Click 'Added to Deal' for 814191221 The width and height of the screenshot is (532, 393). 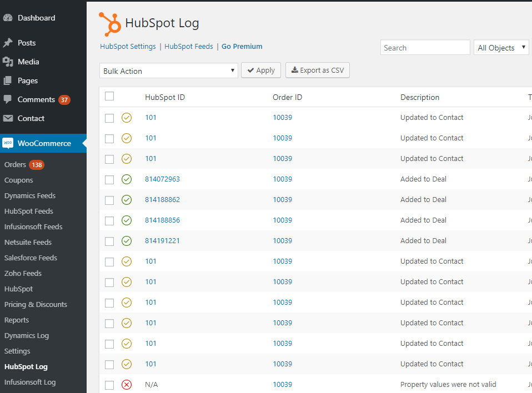(x=423, y=241)
